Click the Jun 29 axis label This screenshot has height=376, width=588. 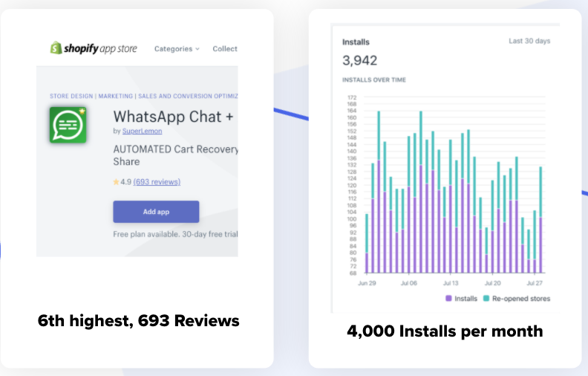click(x=367, y=283)
